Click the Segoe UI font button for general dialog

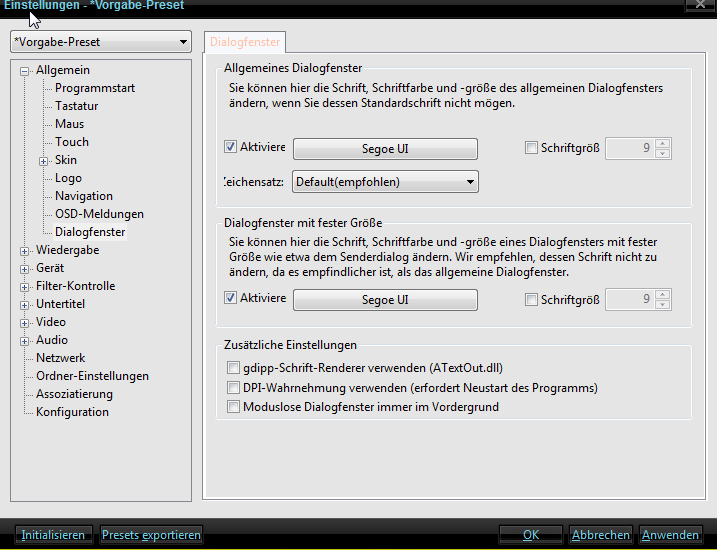385,149
